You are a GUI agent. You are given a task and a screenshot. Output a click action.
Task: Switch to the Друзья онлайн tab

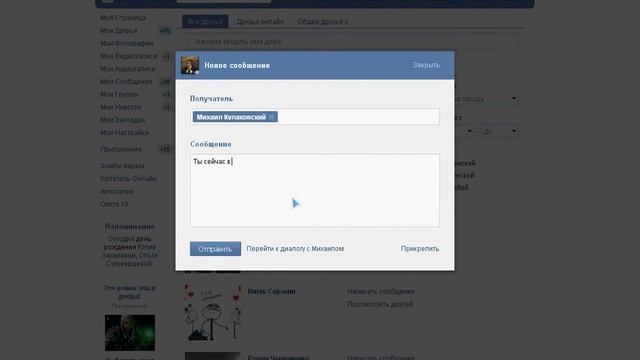260,21
